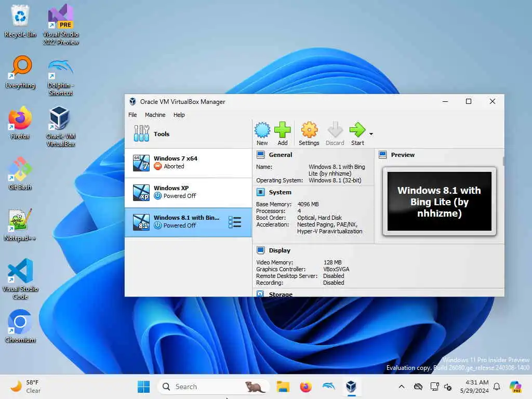This screenshot has width=532, height=399.
Task: Click the network display tray icon
Action: point(434,387)
